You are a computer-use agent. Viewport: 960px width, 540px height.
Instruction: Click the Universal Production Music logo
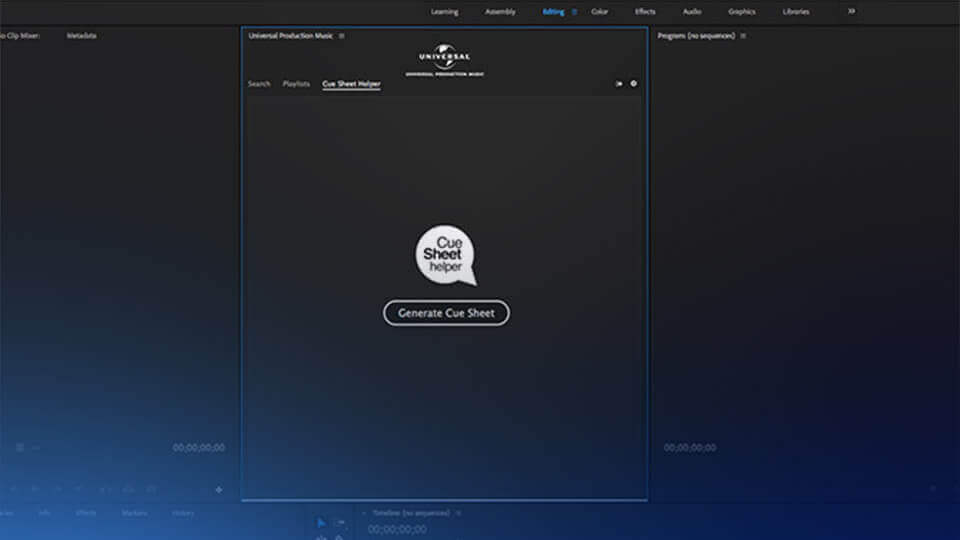[444, 60]
